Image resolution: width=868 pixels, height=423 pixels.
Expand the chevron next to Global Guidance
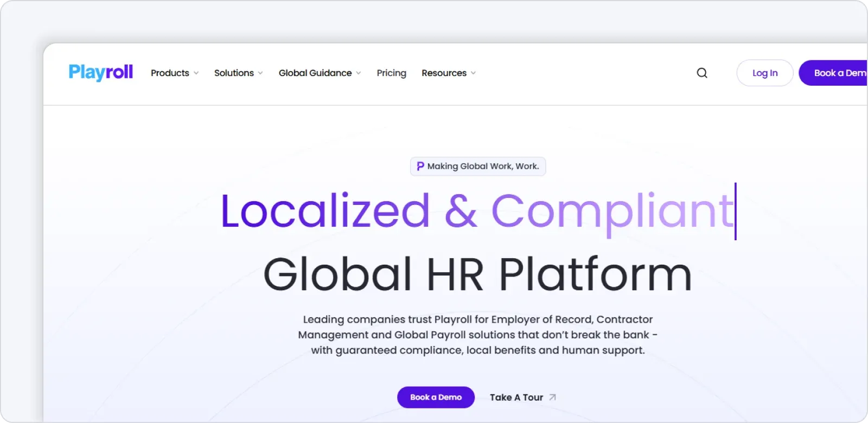pos(359,73)
